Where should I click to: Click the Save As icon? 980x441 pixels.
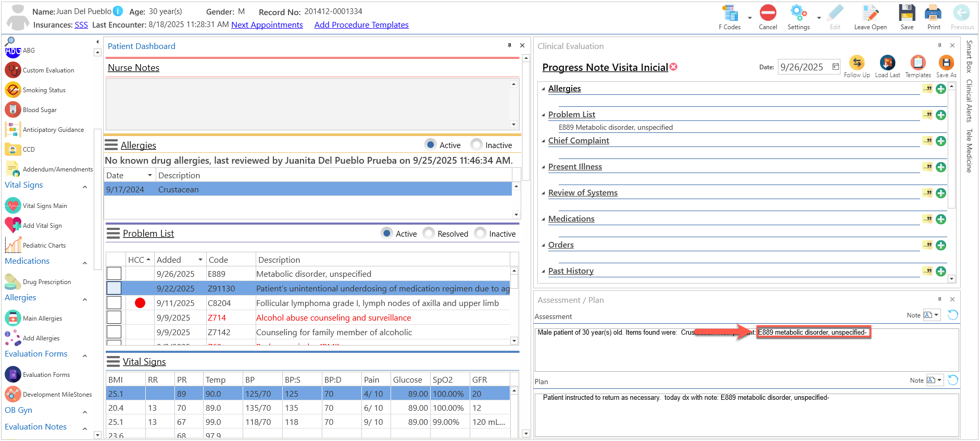pyautogui.click(x=946, y=63)
